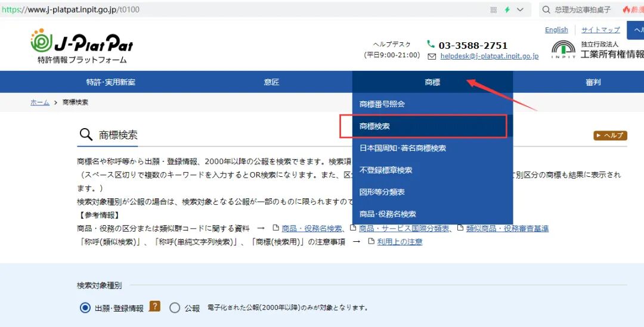The width and height of the screenshot is (644, 327).
Task: Click the browser search magnifier icon
Action: (546, 10)
